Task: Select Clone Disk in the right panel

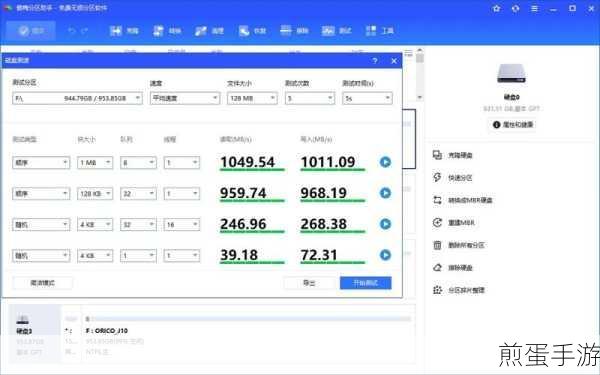Action: [453, 155]
